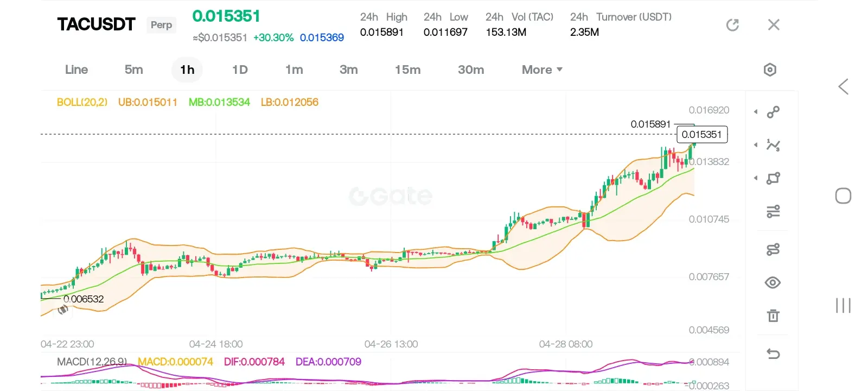
Task: Tap the MACD(12,26,9) indicator label
Action: click(92, 362)
